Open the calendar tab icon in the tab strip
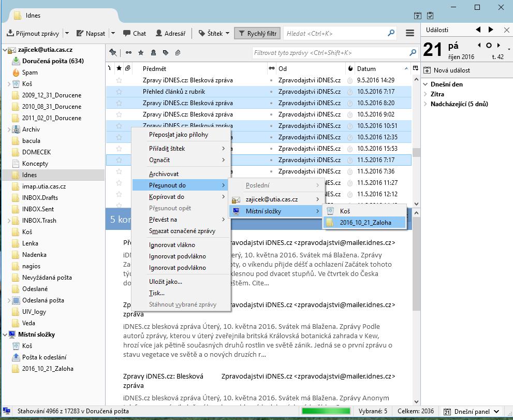The height and width of the screenshot is (420, 513). click(417, 16)
